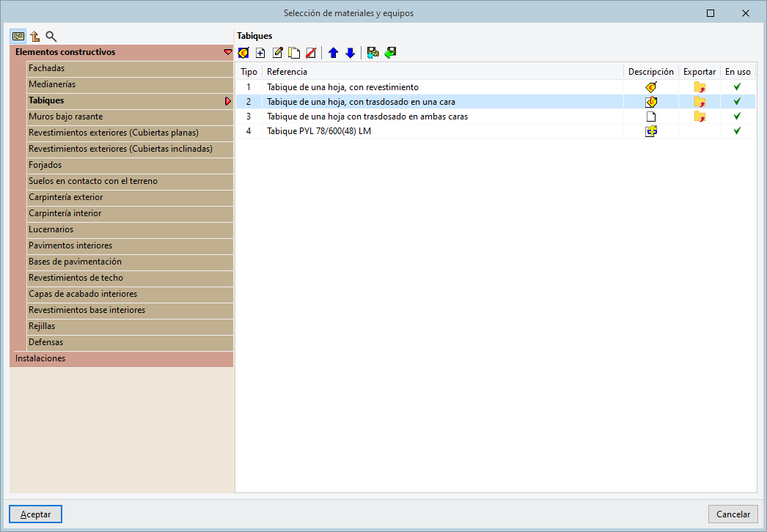767x532 pixels.
Task: Delete the selected partition entry
Action: [x=311, y=53]
